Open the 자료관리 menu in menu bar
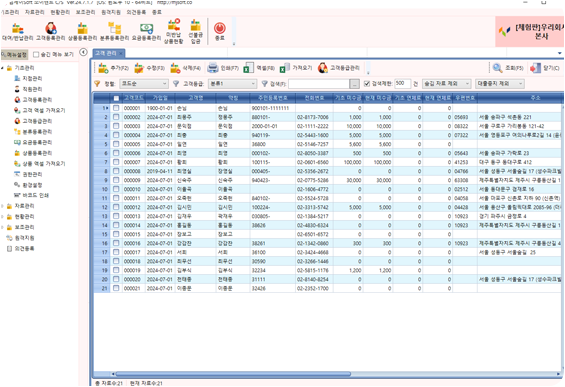Viewport: 565px width, 387px height. 35,12
